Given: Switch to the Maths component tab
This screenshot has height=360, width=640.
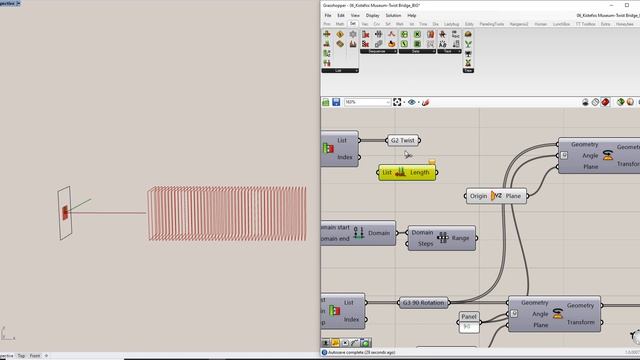Looking at the screenshot, I should pyautogui.click(x=340, y=24).
